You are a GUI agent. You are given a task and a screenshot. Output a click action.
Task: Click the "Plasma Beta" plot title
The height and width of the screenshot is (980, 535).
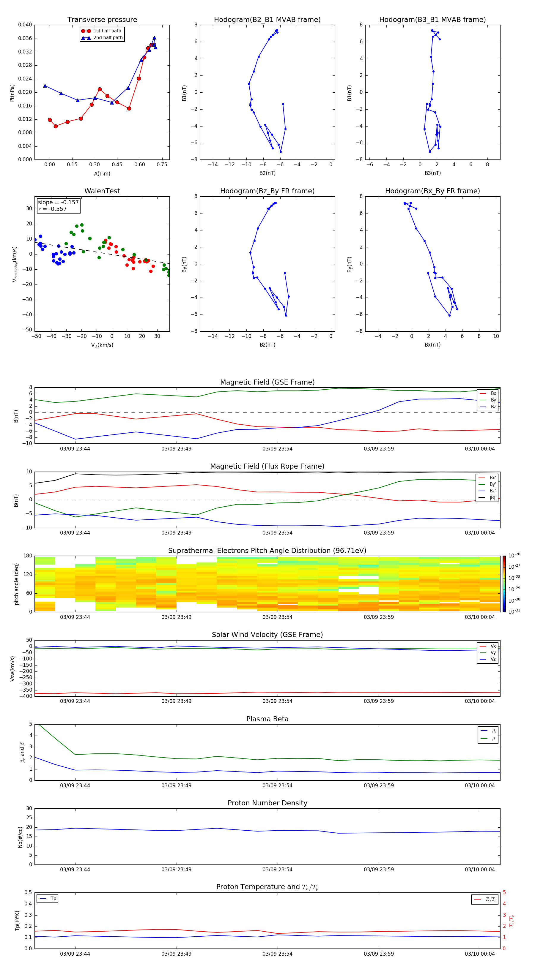click(267, 719)
